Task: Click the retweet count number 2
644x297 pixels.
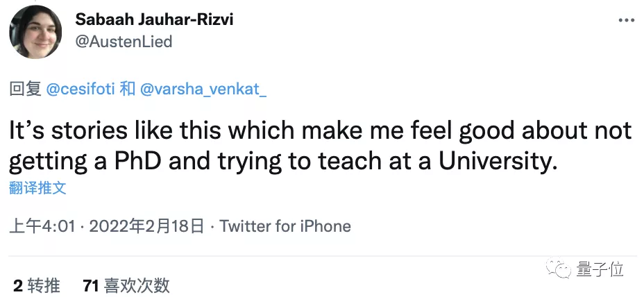Action: (17, 285)
